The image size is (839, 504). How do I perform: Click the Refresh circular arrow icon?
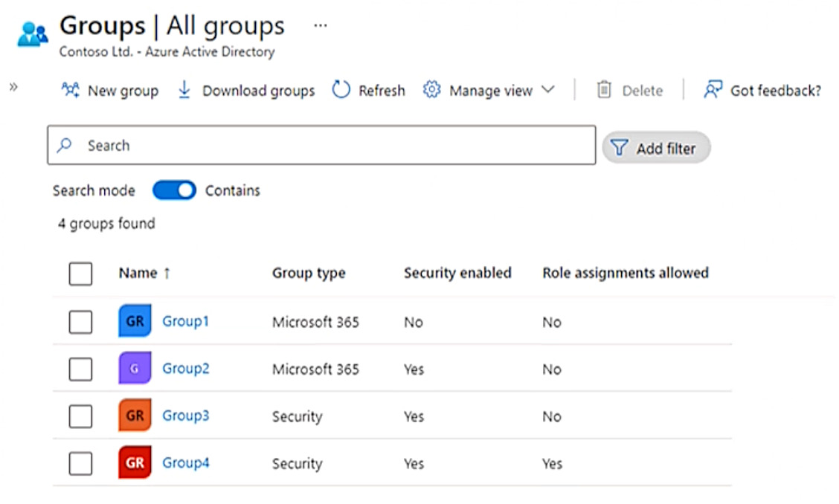pyautogui.click(x=341, y=90)
